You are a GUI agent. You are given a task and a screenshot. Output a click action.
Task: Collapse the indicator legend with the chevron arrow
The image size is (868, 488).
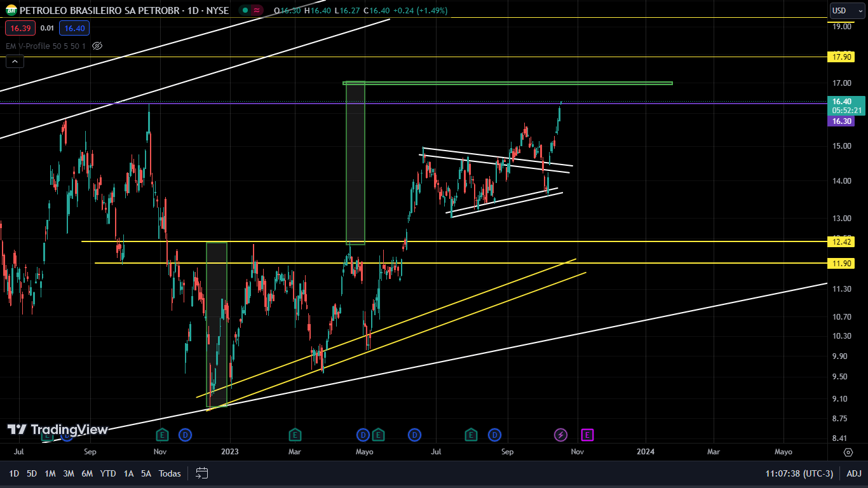click(x=15, y=62)
